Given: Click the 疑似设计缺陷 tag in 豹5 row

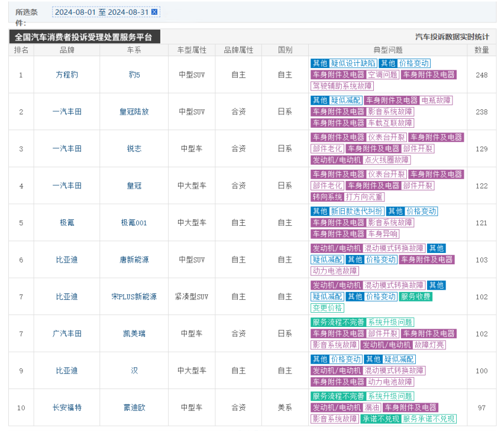Looking at the screenshot, I should pos(353,63).
